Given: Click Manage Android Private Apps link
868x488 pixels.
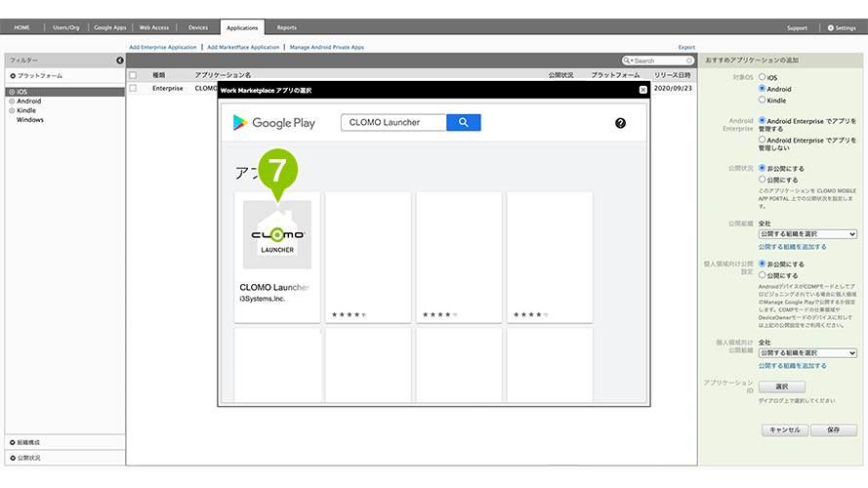Looking at the screenshot, I should pyautogui.click(x=327, y=48).
